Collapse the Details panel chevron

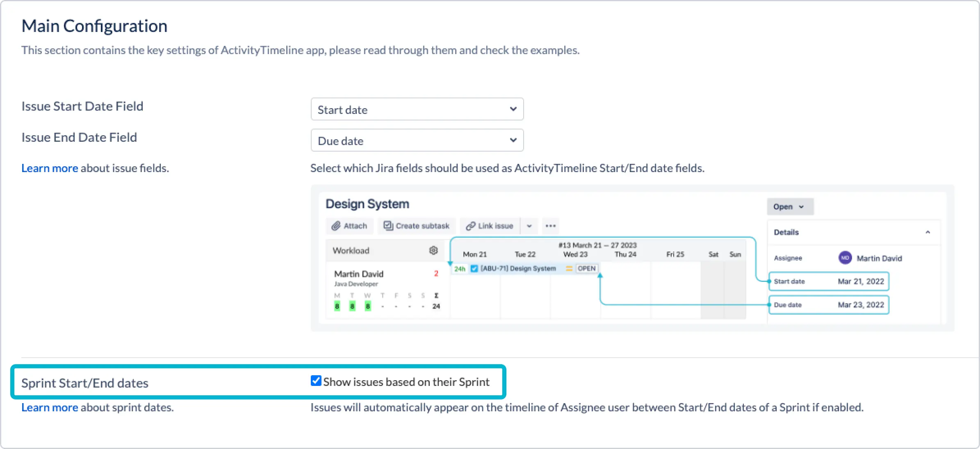click(x=928, y=232)
